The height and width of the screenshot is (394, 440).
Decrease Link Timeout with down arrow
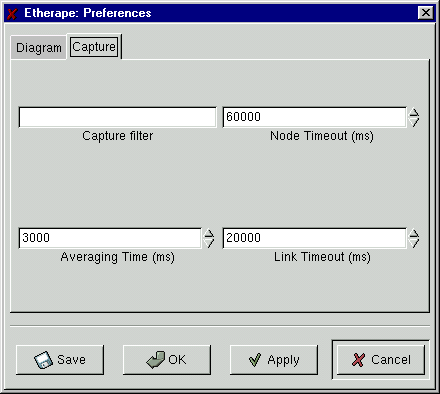coord(414,243)
